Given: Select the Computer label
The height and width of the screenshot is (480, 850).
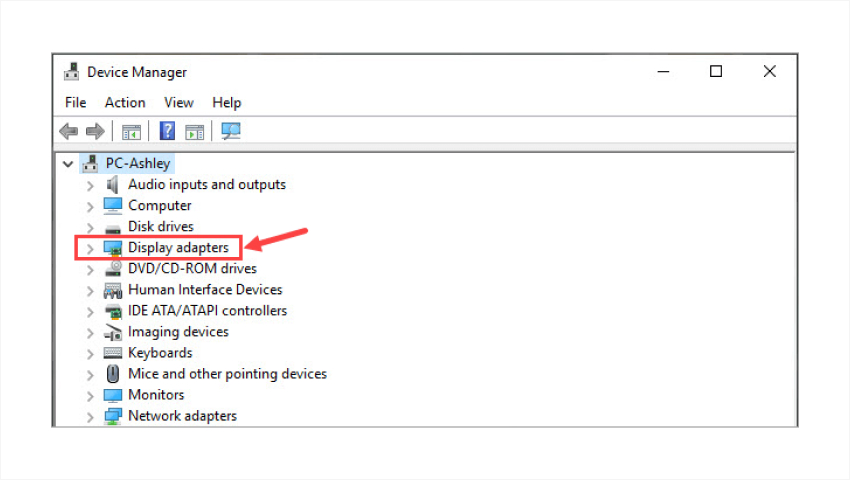Looking at the screenshot, I should pos(159,206).
